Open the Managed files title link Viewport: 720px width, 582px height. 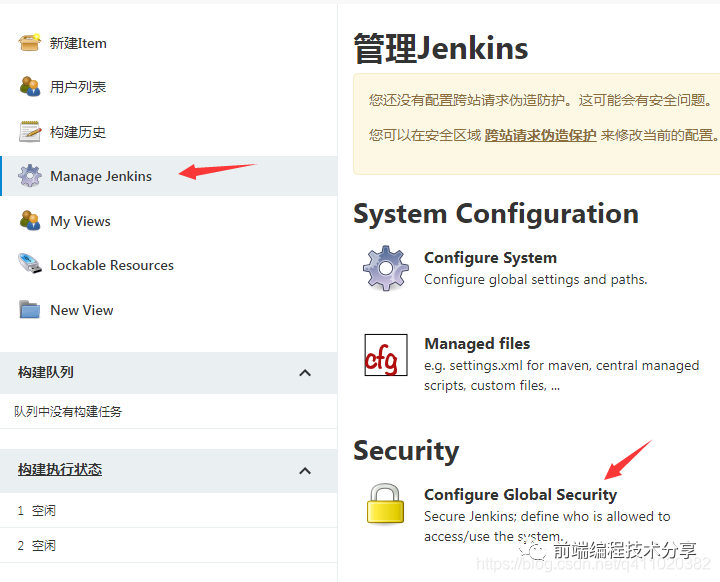pos(477,344)
